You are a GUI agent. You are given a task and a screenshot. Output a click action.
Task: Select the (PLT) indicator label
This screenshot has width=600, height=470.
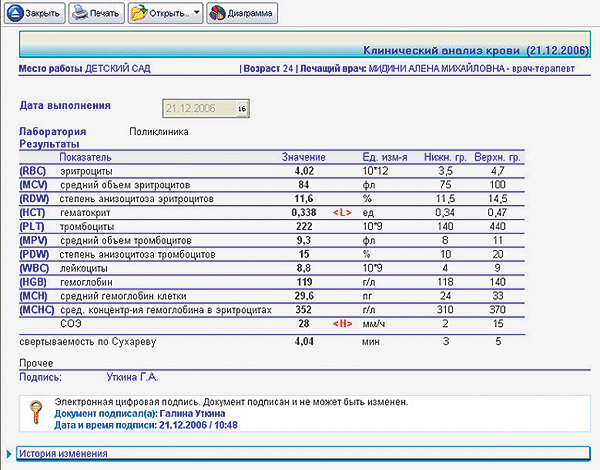pos(32,227)
